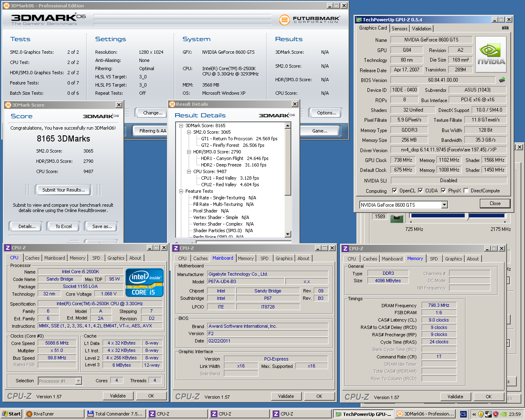Open the GPU selection dropdown in GPU-Z
This screenshot has width=525, height=420.
tap(444, 205)
